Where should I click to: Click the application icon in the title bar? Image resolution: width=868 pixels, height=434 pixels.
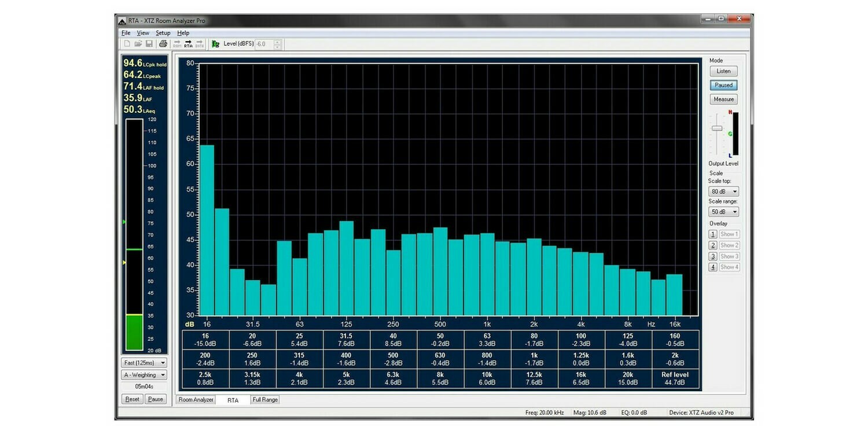122,20
